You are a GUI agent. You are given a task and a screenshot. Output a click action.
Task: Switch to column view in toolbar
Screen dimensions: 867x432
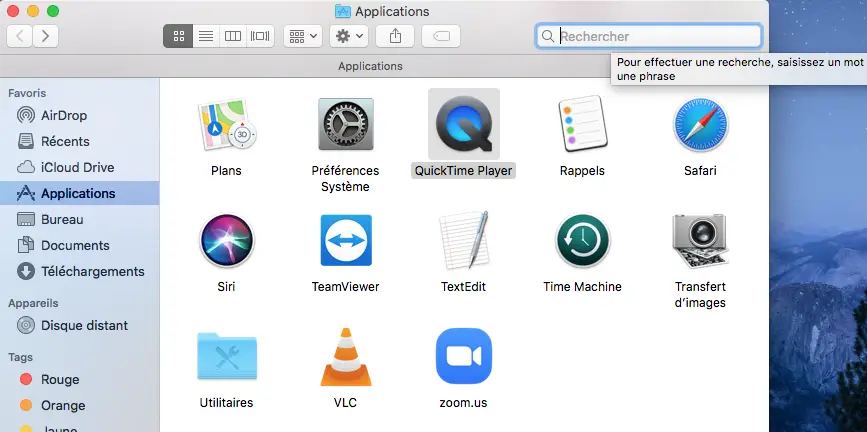coord(233,37)
